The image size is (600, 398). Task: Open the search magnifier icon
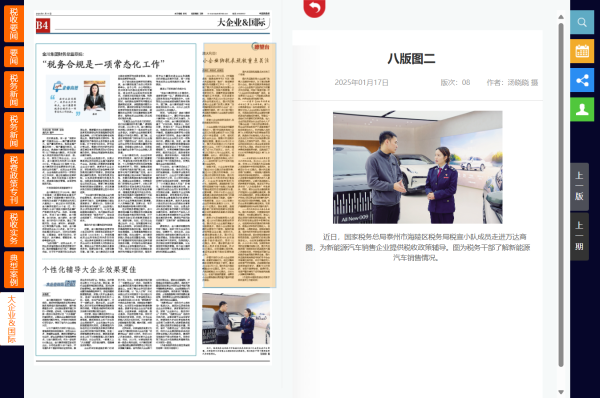pos(582,22)
